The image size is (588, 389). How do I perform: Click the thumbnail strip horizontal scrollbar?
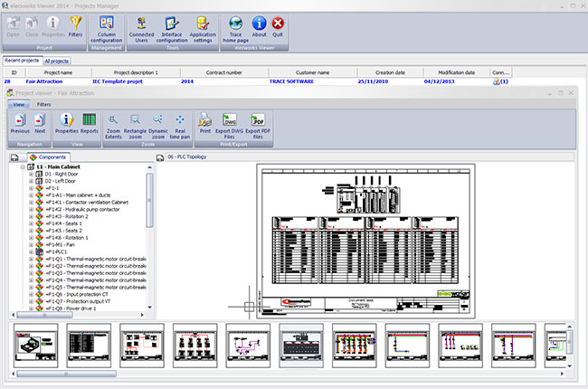(x=66, y=374)
